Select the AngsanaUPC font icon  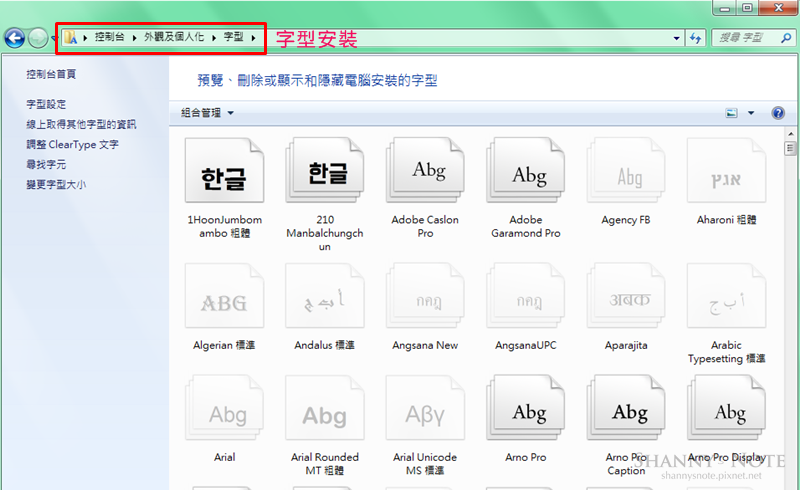(x=526, y=296)
